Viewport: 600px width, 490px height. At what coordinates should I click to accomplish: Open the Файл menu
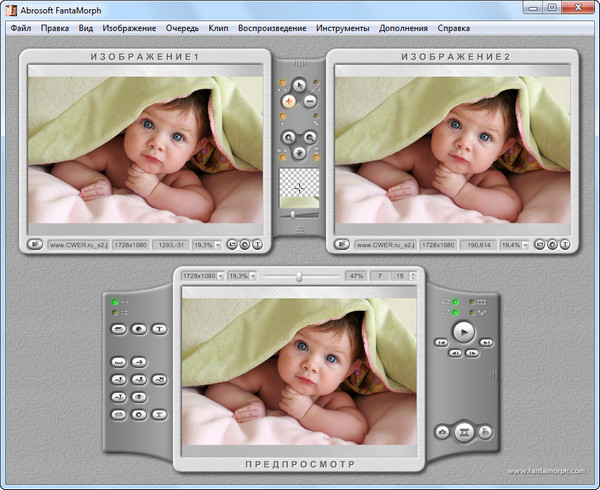(x=20, y=28)
